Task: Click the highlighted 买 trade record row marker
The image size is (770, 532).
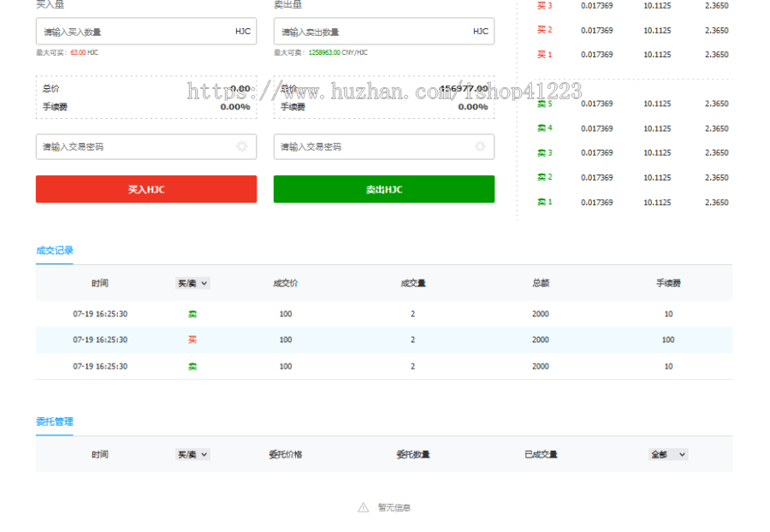Action: click(192, 340)
